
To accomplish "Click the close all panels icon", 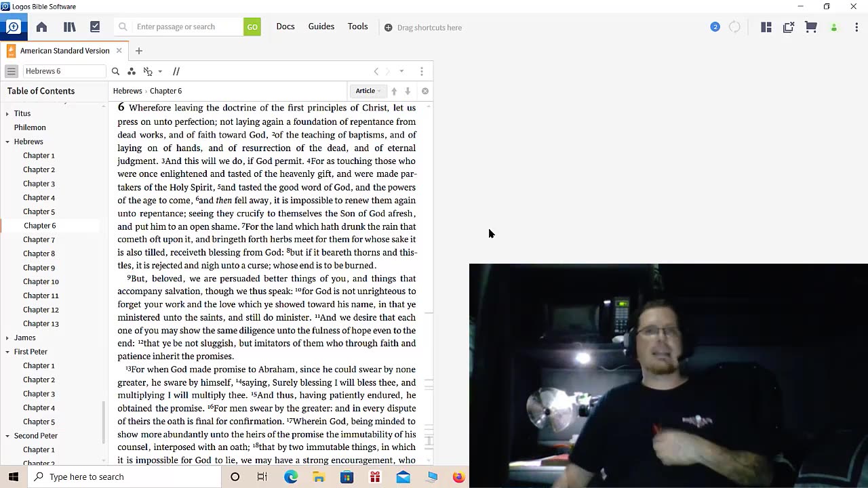I will [x=789, y=27].
